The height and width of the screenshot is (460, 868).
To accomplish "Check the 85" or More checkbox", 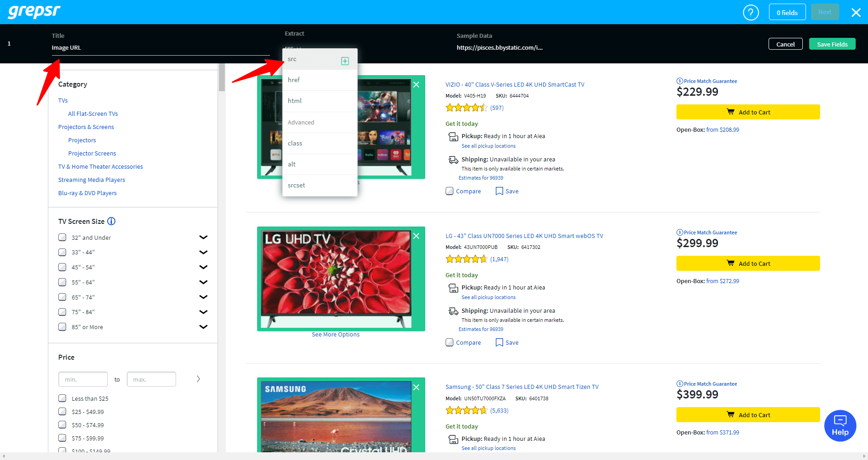I will tap(62, 327).
